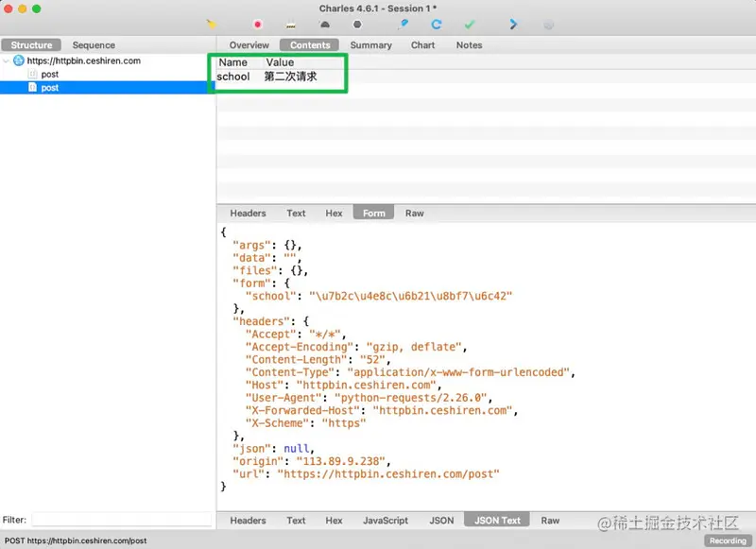This screenshot has height=549, width=756.
Task: Select response Raw tab
Action: pos(550,520)
